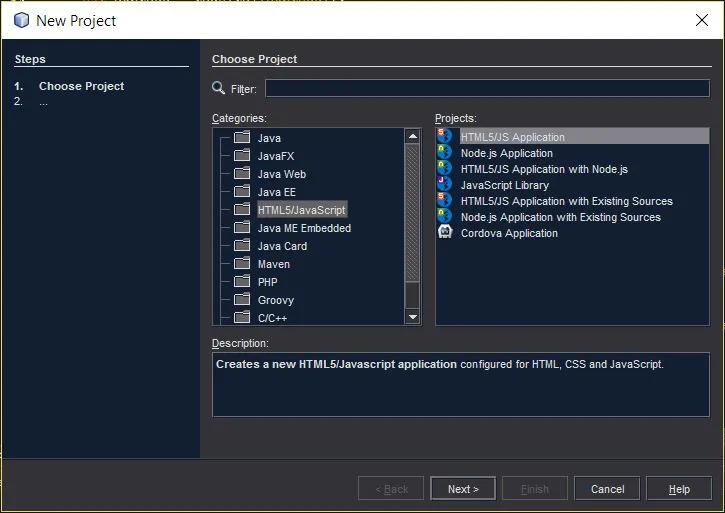Choose the Groovy category

pyautogui.click(x=276, y=300)
